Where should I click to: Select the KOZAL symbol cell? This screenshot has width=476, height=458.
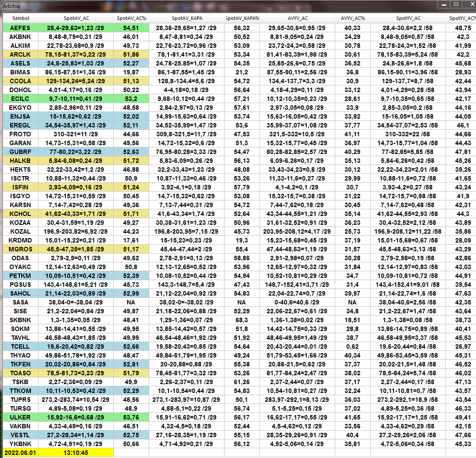pos(20,231)
